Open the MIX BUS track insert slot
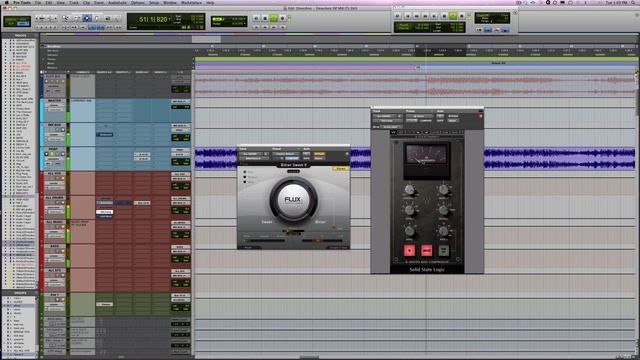This screenshot has width=640, height=360. 104,134
